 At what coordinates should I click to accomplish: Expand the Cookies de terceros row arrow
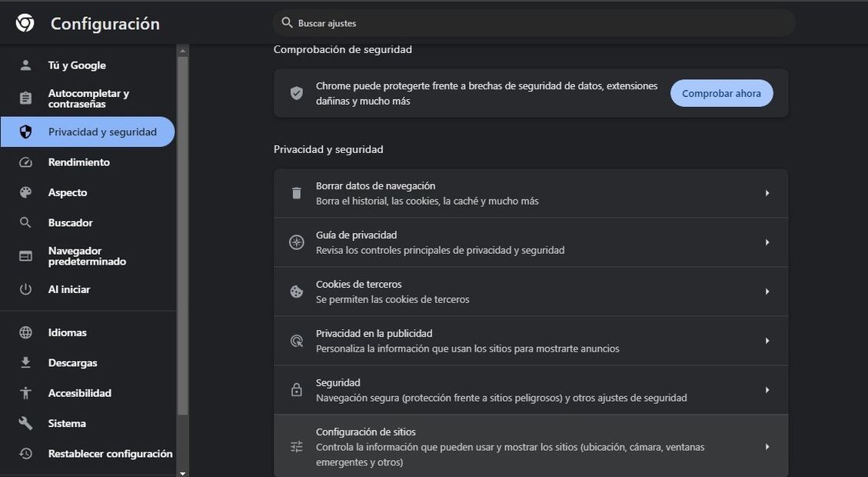point(767,292)
